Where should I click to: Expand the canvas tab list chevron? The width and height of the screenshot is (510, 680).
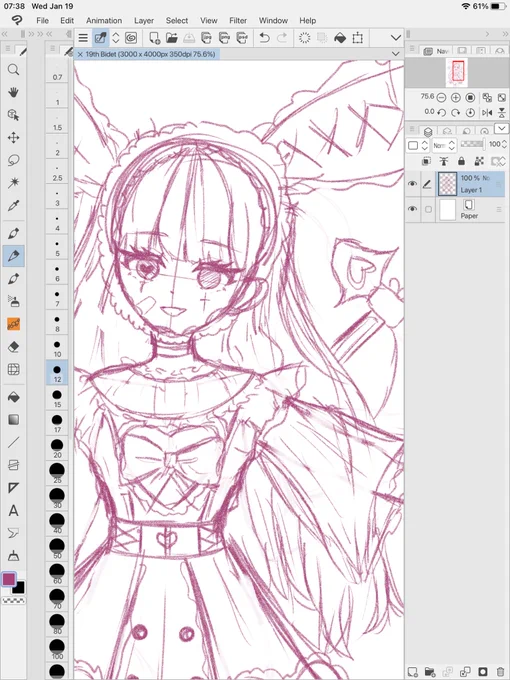396,54
